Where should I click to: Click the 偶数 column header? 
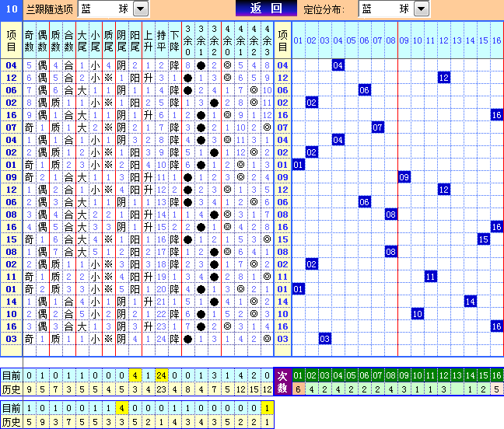coord(43,40)
